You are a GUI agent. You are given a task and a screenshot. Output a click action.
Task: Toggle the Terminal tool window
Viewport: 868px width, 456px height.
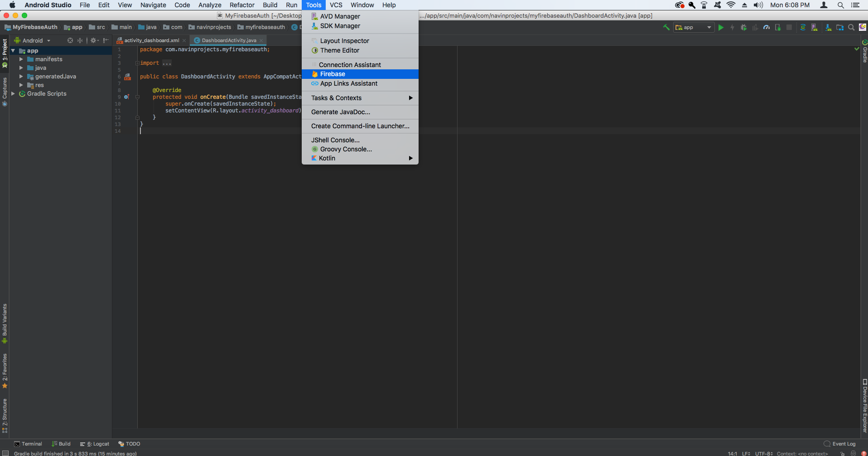28,443
